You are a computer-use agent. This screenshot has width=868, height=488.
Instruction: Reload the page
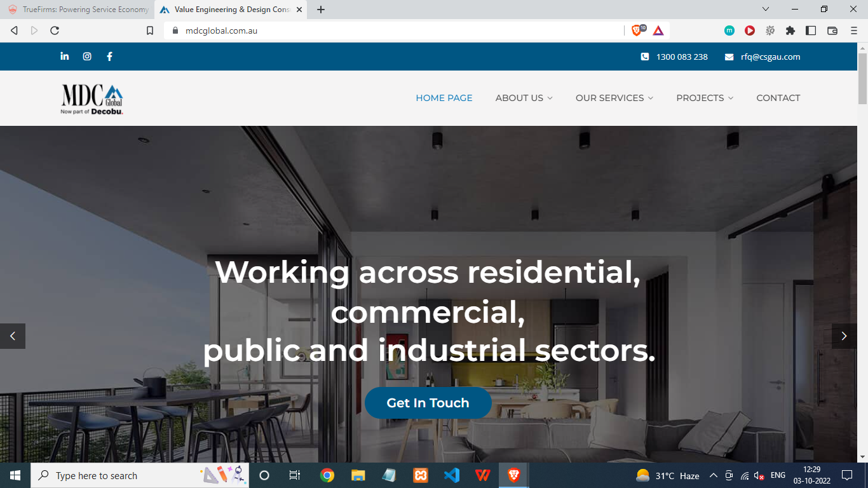click(55, 30)
